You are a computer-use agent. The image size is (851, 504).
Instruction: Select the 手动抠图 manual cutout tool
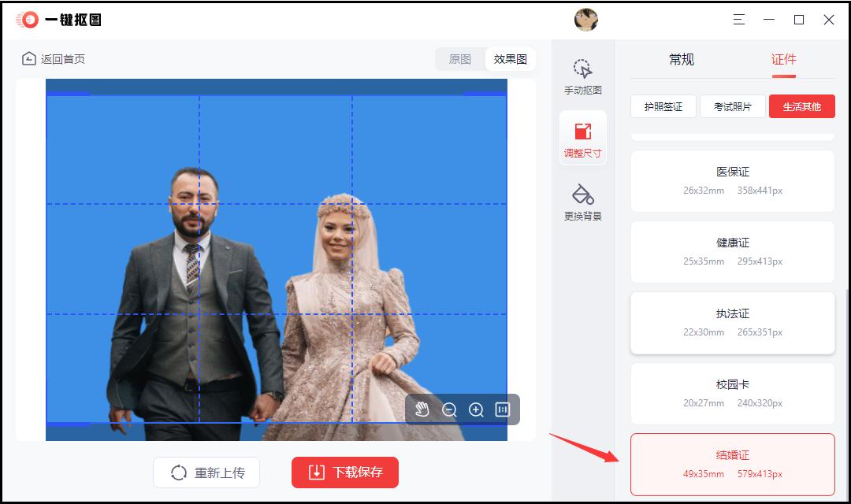click(x=582, y=76)
